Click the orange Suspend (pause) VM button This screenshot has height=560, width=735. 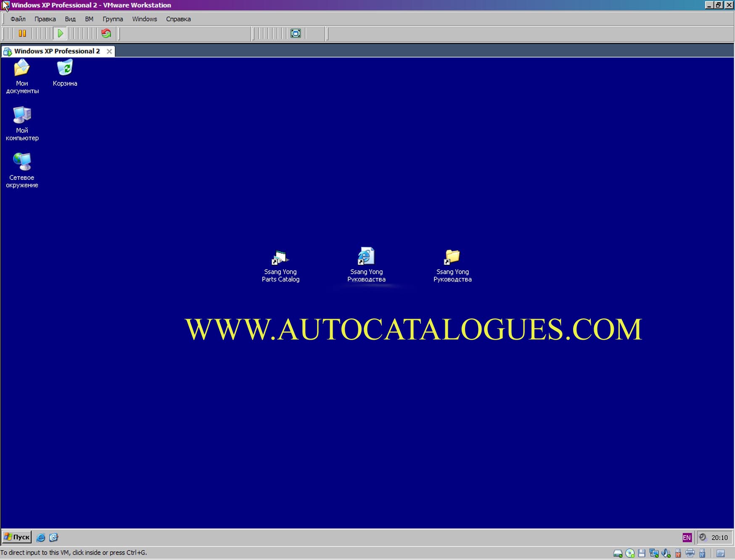coord(22,33)
